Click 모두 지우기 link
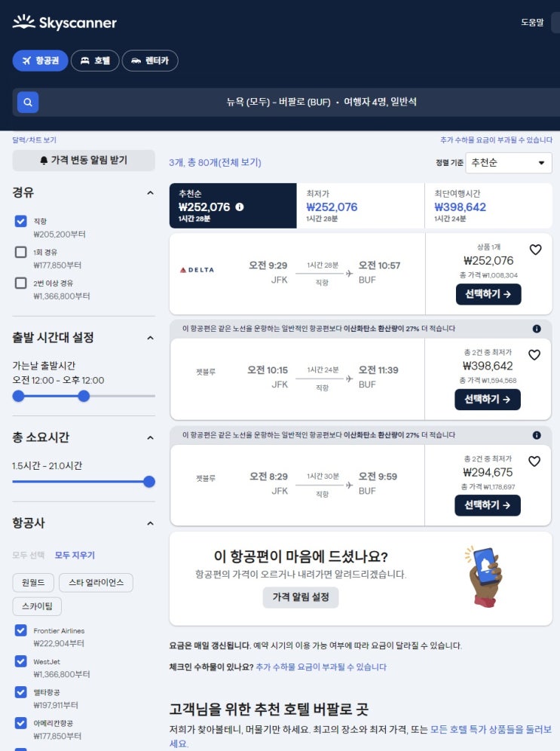560x751 pixels. click(75, 555)
